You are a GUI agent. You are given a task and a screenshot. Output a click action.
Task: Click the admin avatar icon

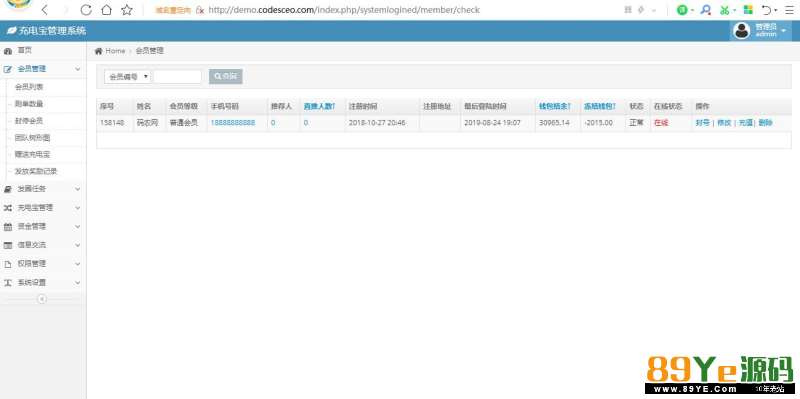click(741, 31)
